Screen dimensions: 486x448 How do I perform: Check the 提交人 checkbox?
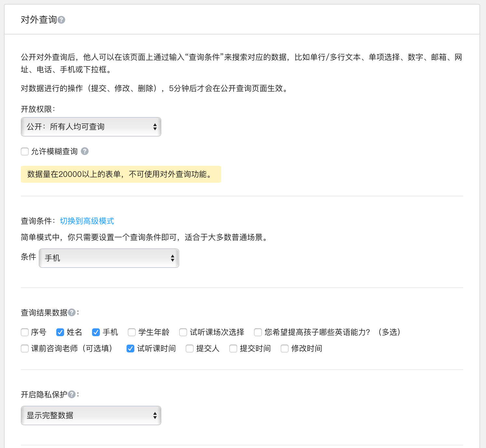coord(190,349)
